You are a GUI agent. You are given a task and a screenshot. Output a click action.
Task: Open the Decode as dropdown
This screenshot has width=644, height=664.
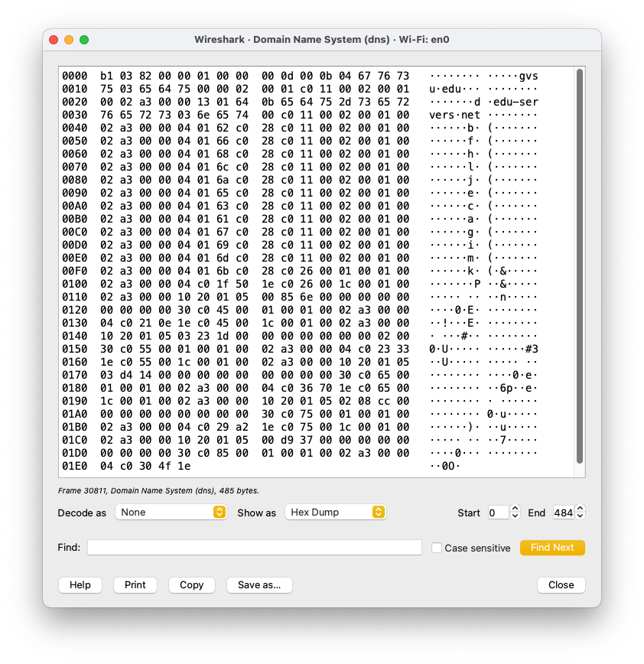(x=171, y=512)
